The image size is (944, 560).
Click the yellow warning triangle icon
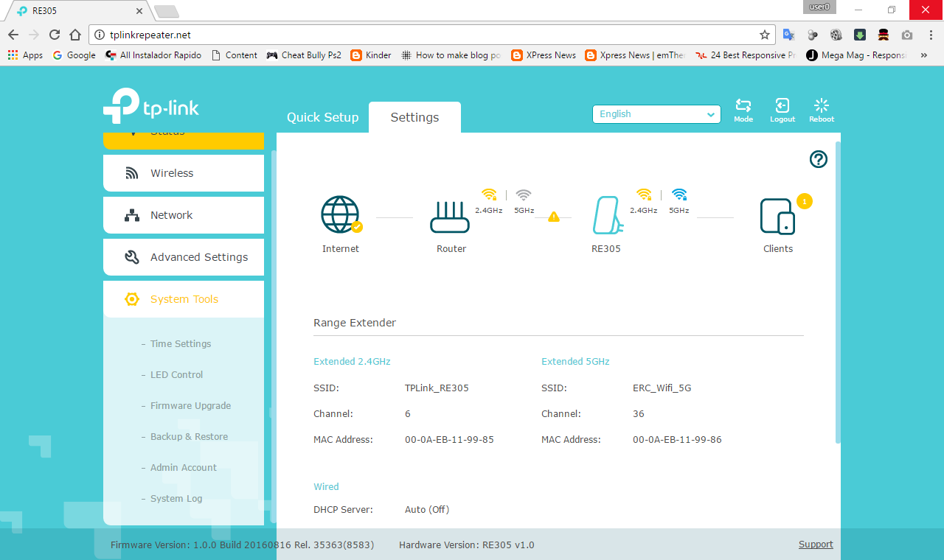554,217
